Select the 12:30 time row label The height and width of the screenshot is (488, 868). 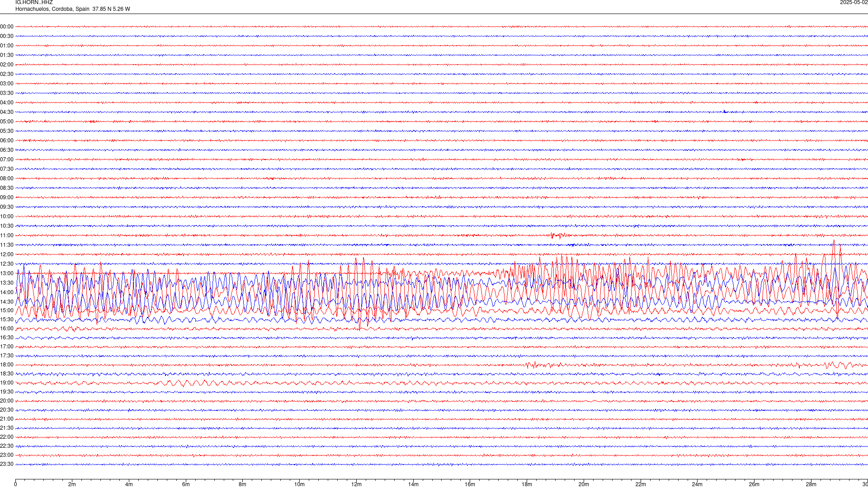pos(7,264)
